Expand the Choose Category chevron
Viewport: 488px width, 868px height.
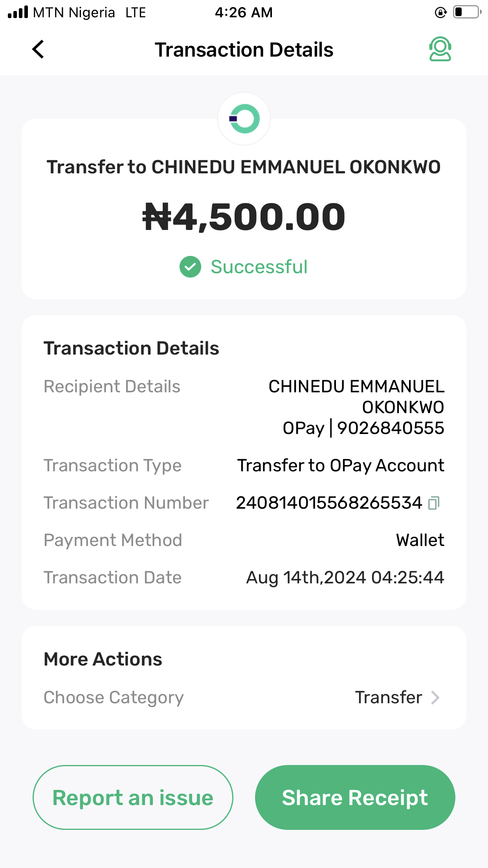click(435, 698)
